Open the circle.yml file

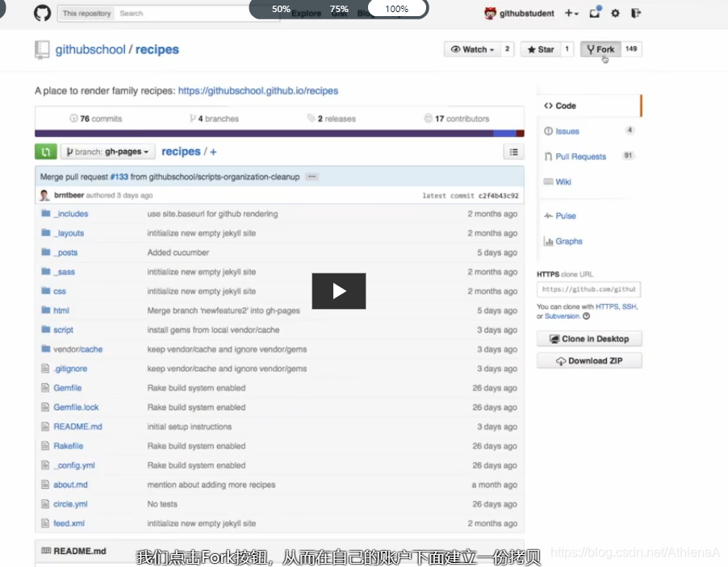point(70,504)
